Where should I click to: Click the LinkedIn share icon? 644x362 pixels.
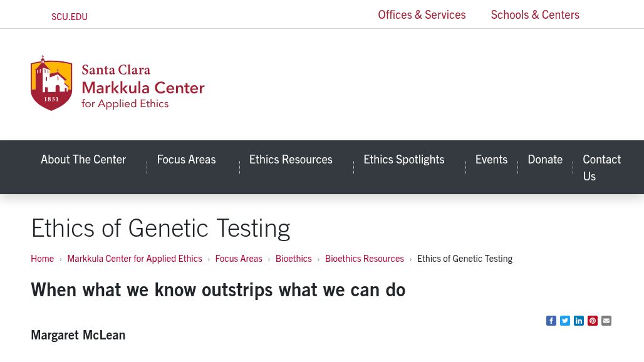click(x=579, y=321)
